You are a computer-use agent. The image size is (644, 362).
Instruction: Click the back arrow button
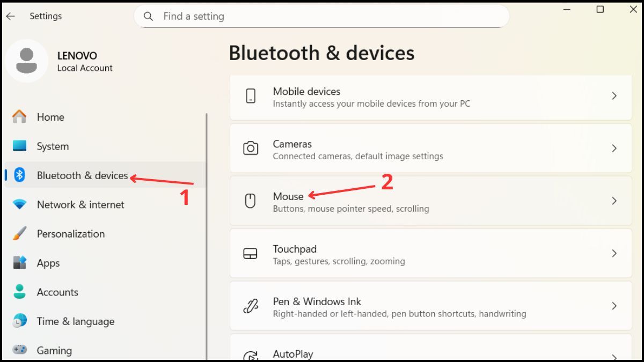[10, 16]
